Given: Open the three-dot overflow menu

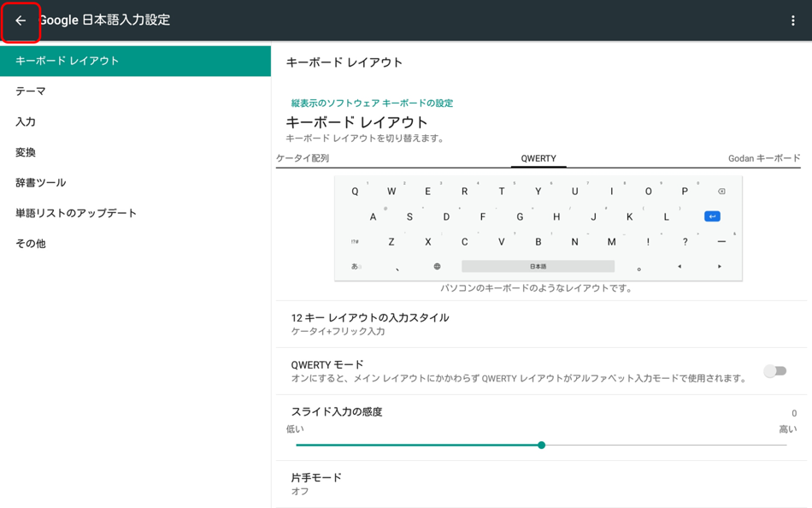Looking at the screenshot, I should 793,21.
